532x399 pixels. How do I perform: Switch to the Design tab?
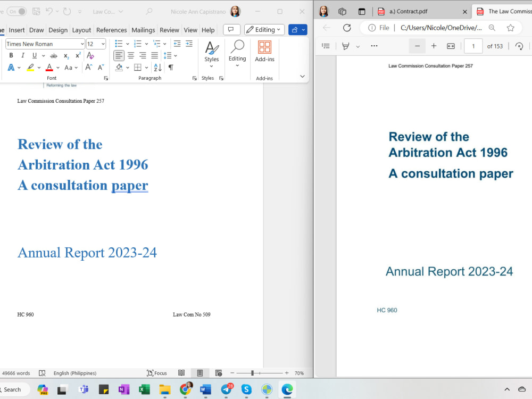tap(58, 30)
